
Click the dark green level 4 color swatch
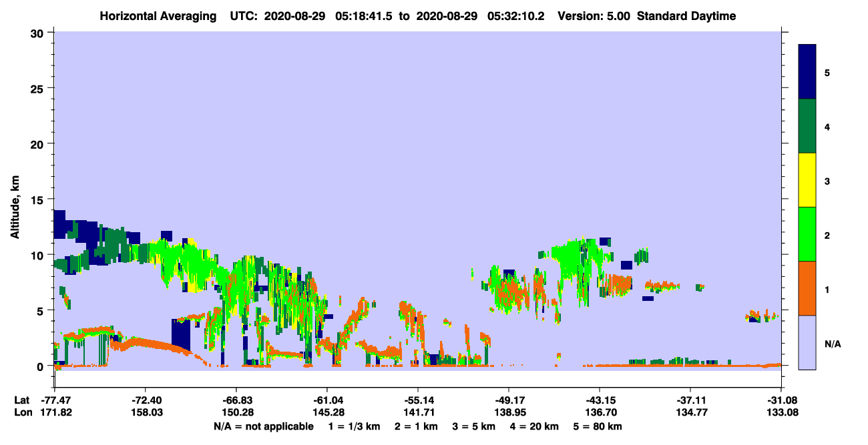(x=807, y=126)
